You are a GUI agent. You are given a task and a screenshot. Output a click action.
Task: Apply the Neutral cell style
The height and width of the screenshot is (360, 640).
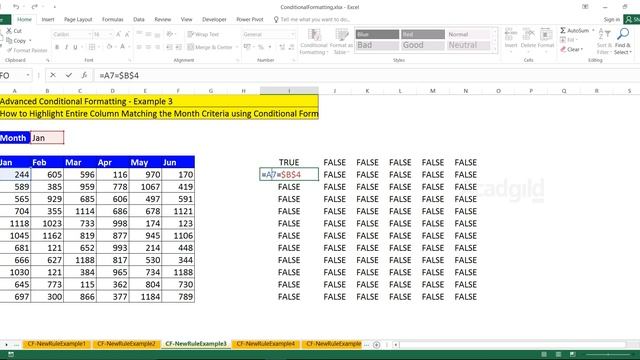tap(469, 45)
